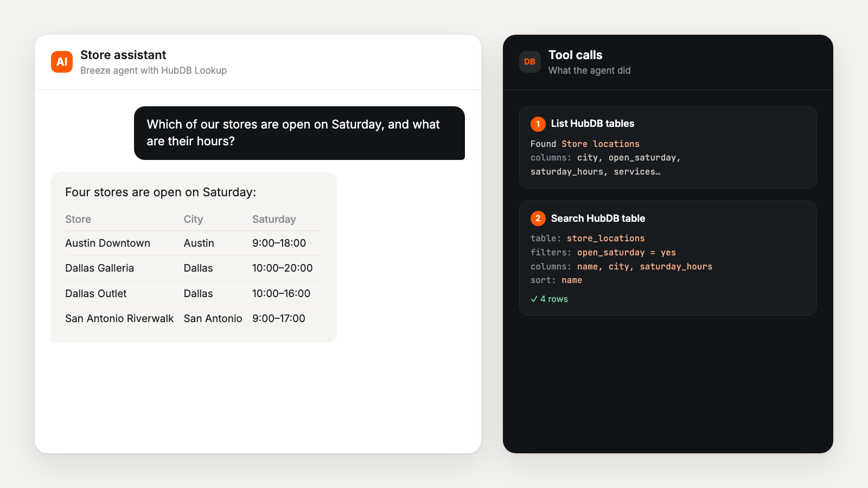Click the '4 rows' result text
This screenshot has width=868, height=488.
(x=554, y=299)
